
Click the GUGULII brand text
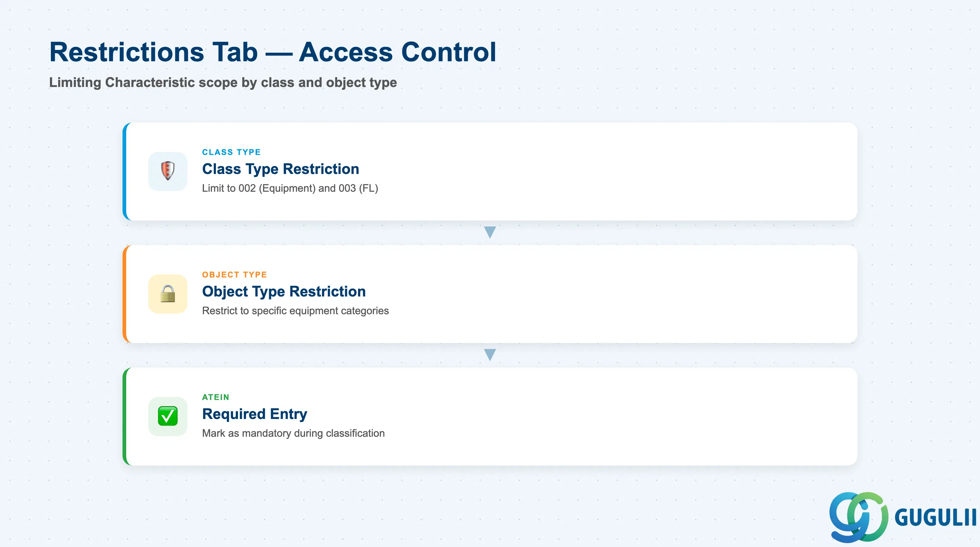coord(936,517)
